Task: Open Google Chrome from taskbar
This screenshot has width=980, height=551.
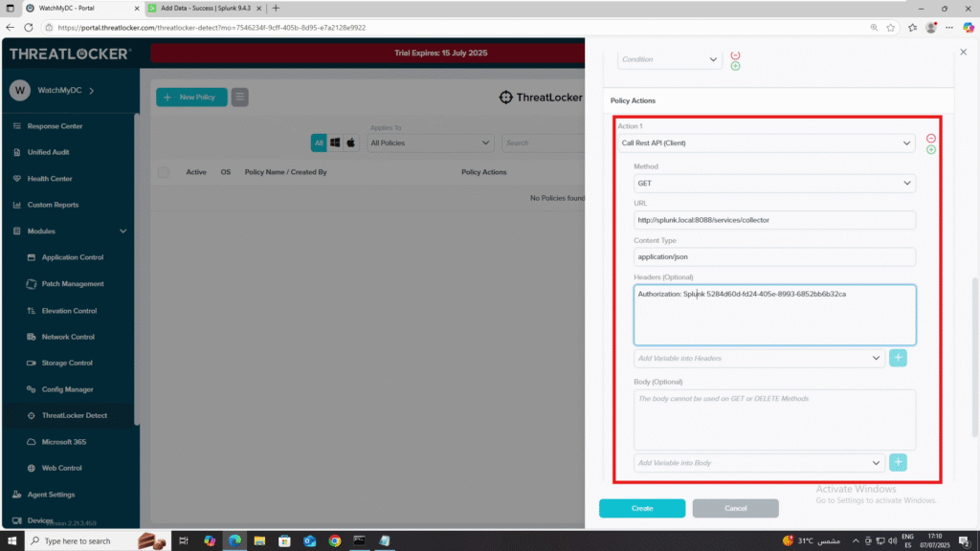Action: [x=335, y=541]
